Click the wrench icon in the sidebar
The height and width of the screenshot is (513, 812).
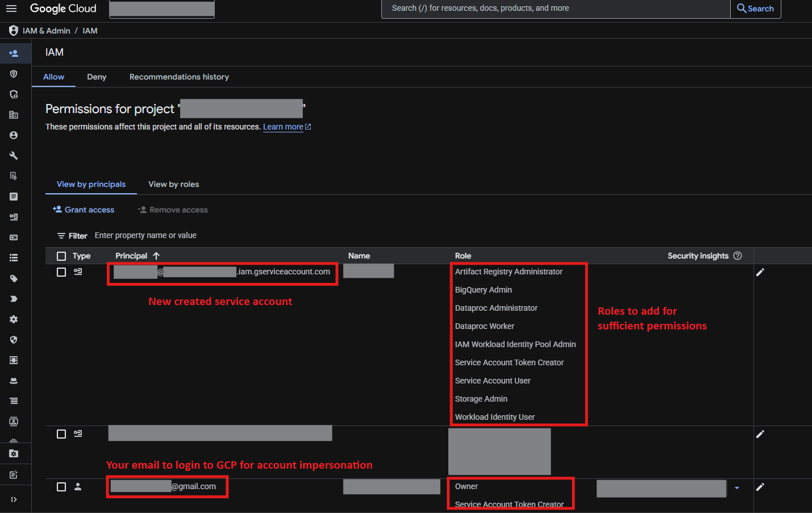tap(14, 156)
